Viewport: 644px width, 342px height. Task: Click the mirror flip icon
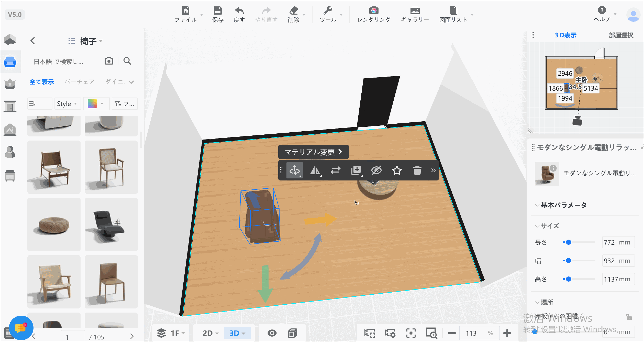click(x=315, y=170)
